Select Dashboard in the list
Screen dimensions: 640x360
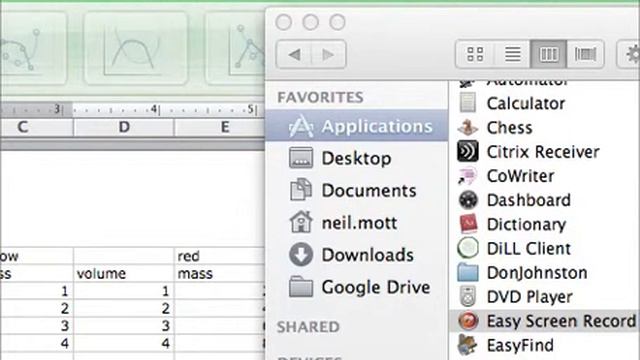click(529, 200)
